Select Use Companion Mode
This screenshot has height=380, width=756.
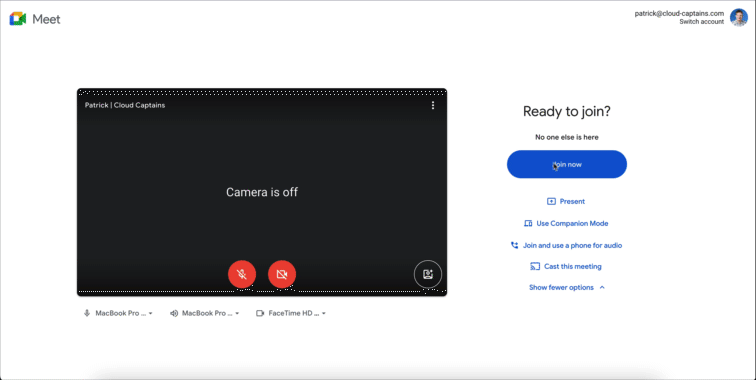[x=566, y=223]
